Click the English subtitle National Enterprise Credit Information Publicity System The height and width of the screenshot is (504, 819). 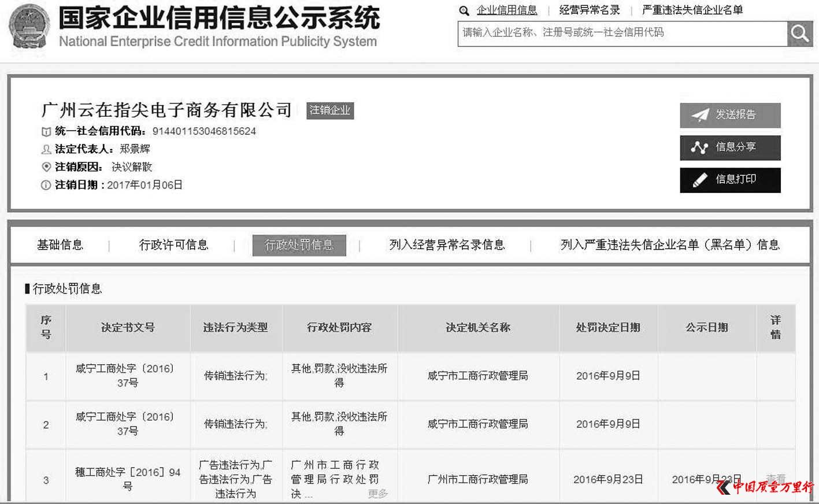point(218,42)
